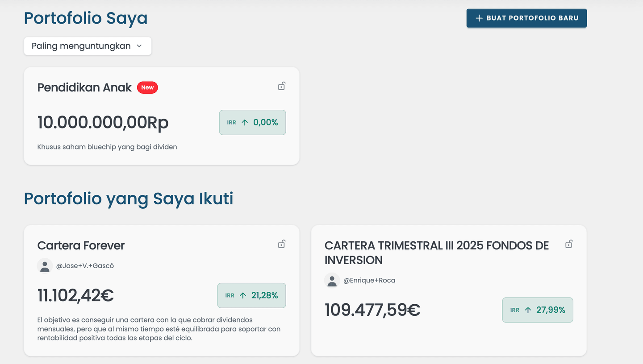643x364 pixels.
Task: Click the chevron in the sort dropdown
Action: tap(139, 46)
